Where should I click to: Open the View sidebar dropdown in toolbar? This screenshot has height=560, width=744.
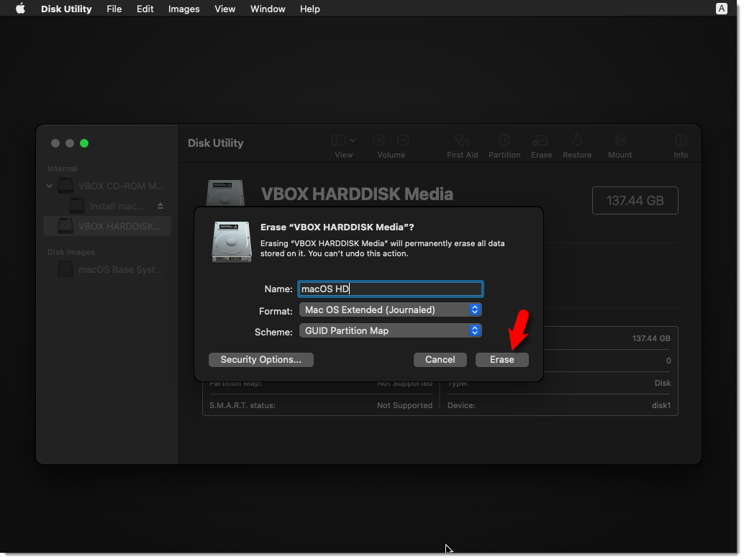point(343,140)
